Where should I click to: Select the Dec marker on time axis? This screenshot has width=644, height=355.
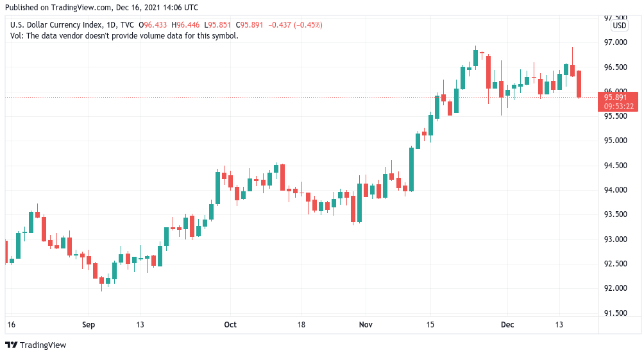(507, 325)
